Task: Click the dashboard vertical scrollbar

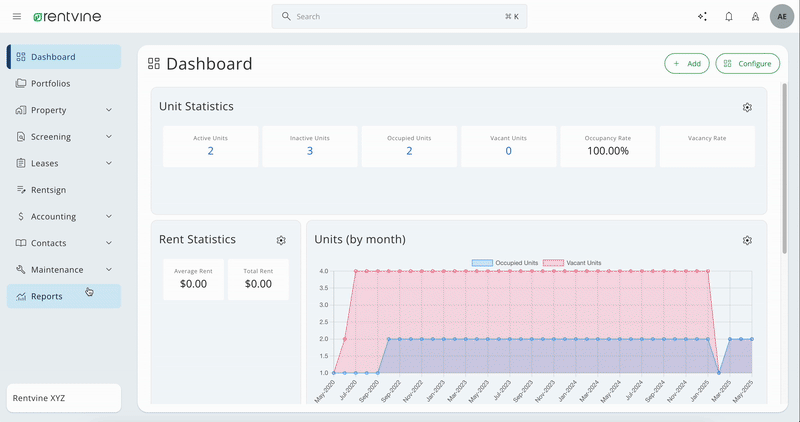Action: tap(785, 168)
